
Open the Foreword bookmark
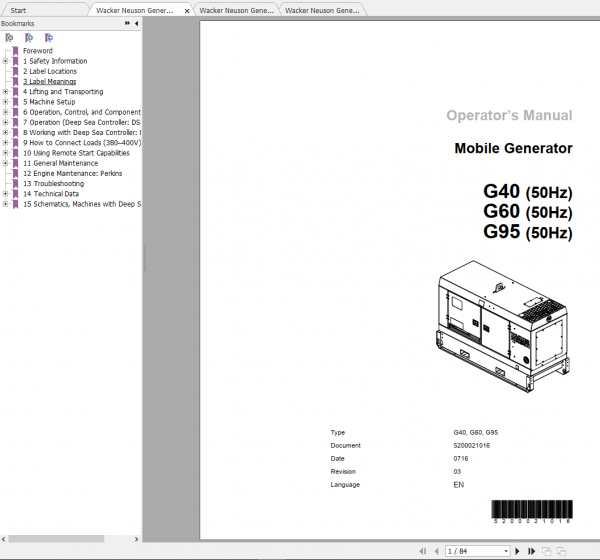(x=38, y=51)
